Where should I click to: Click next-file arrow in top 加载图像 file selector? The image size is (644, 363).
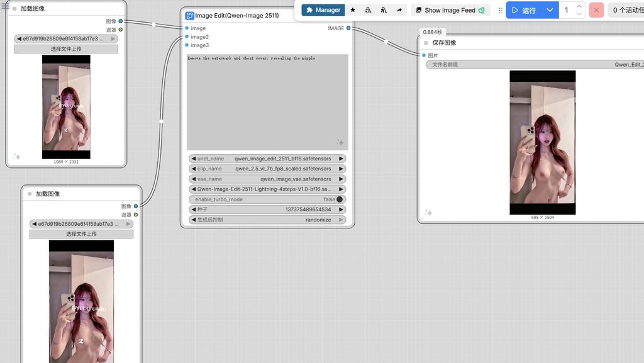[x=113, y=38]
